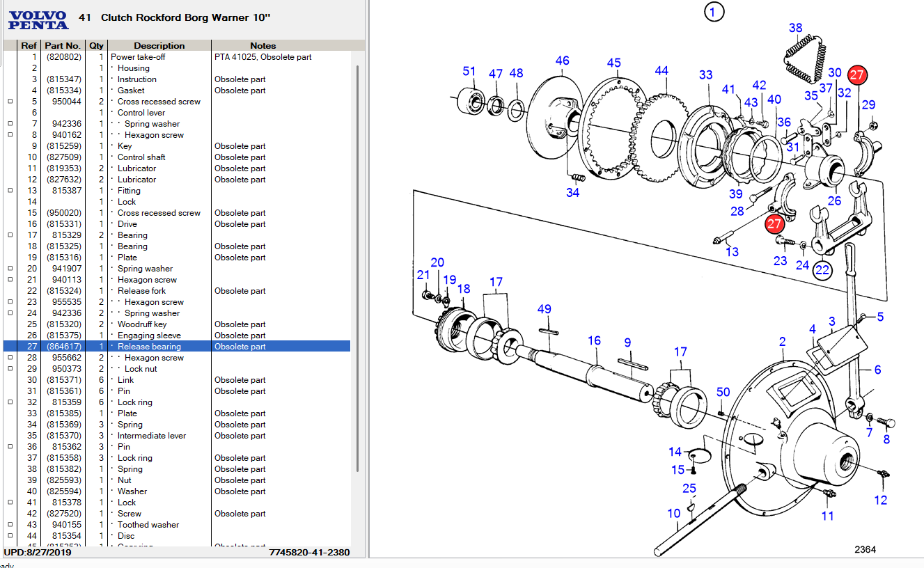
Task: Tick the checkbox on ref 5 row
Action: point(10,102)
